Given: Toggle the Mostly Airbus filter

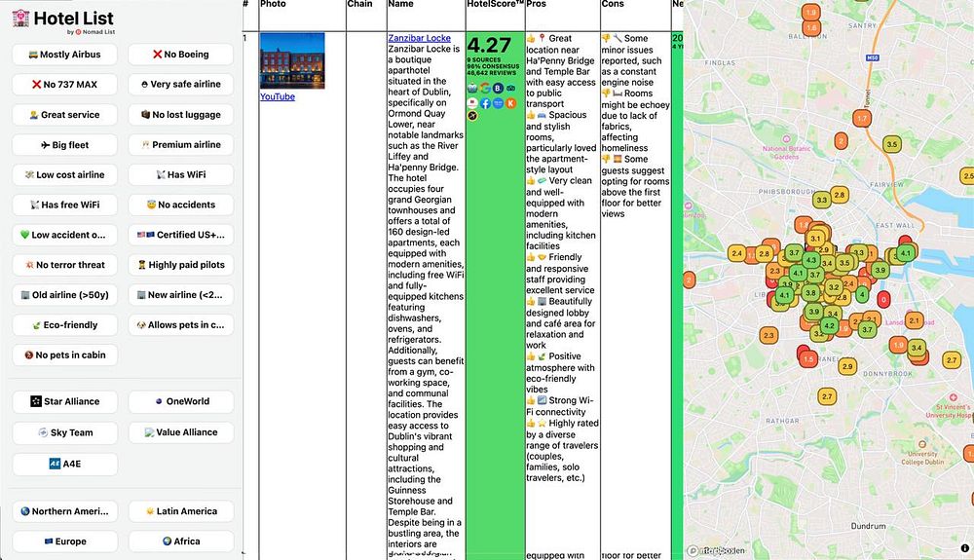Looking at the screenshot, I should click(x=64, y=54).
